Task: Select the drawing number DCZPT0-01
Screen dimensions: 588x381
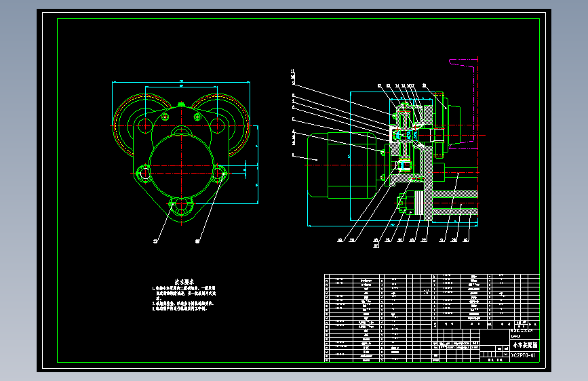Action: click(x=523, y=355)
